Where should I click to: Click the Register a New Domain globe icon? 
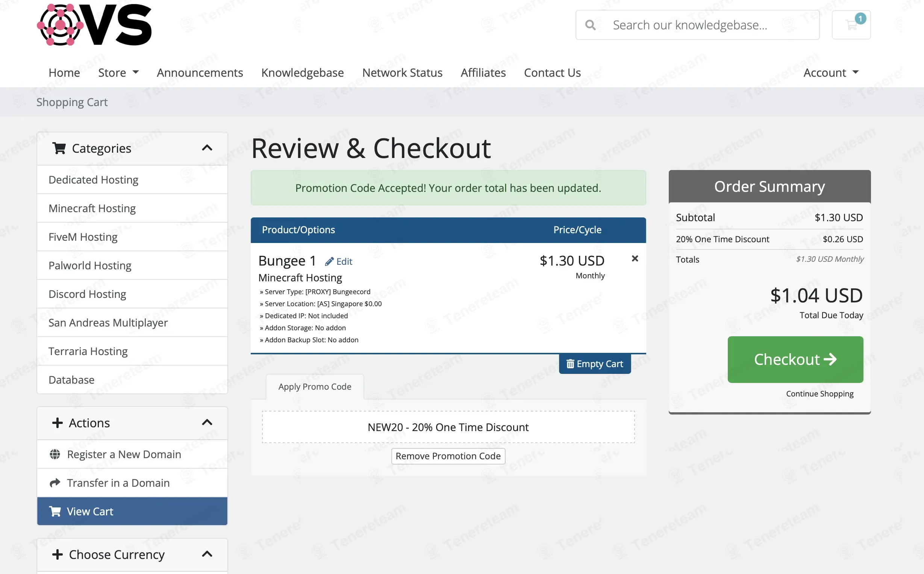pos(55,454)
